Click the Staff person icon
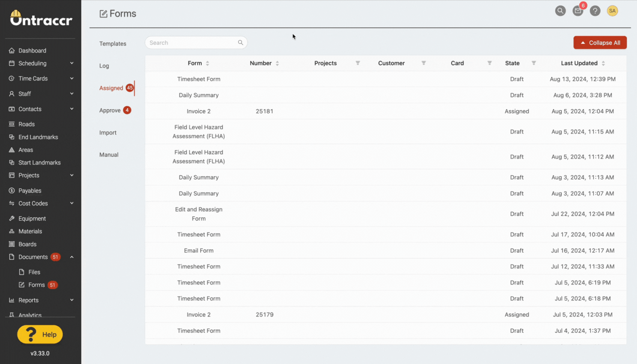Screen dimensions: 637x364 (x=12, y=94)
